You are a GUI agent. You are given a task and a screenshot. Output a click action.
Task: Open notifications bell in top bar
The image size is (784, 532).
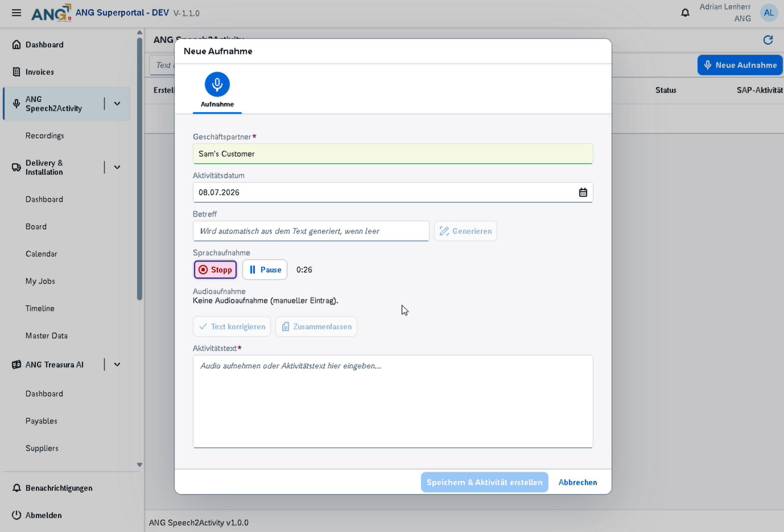[x=685, y=13]
